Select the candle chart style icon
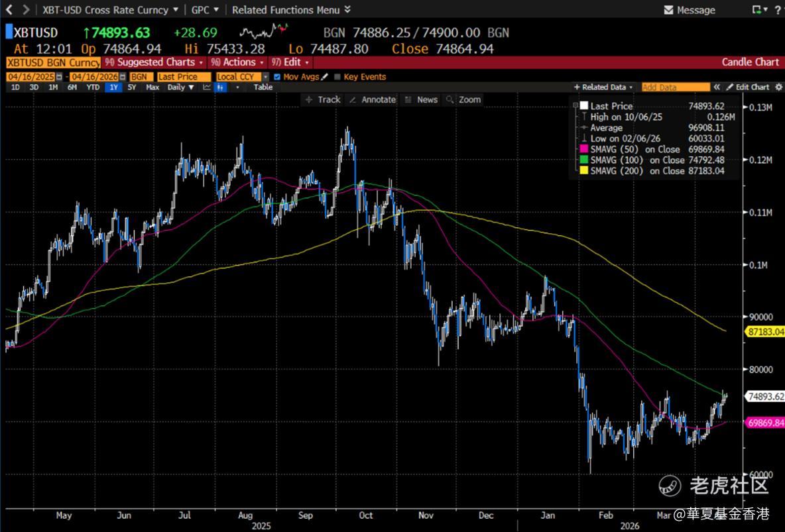 [221, 87]
